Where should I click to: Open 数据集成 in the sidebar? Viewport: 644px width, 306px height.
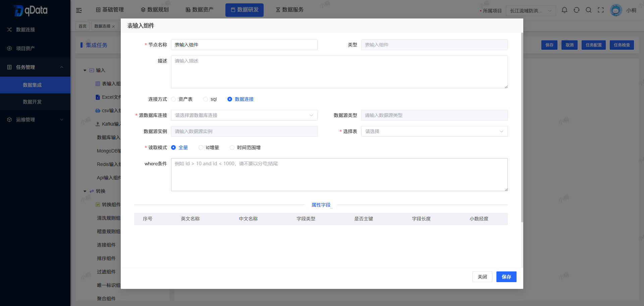tap(35, 85)
